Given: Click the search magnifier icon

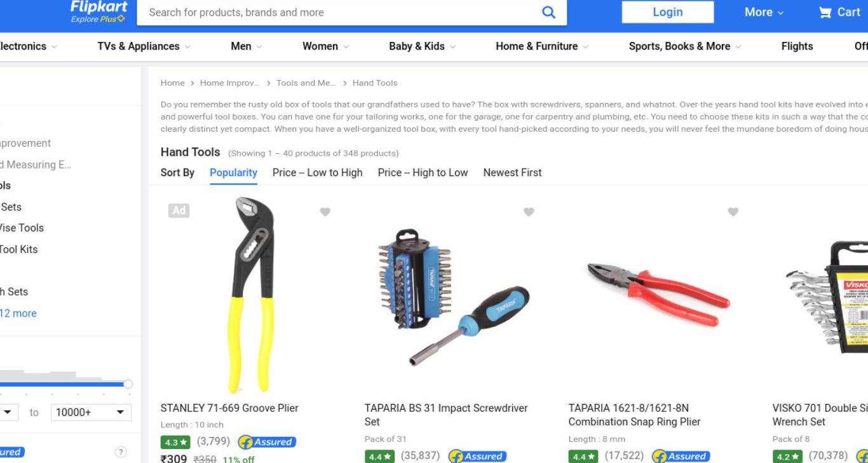Looking at the screenshot, I should (548, 12).
